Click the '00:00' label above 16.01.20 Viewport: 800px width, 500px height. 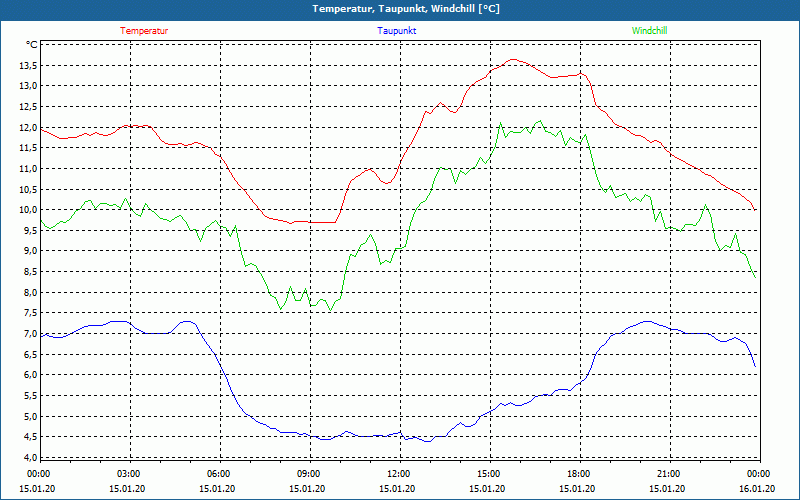(758, 474)
